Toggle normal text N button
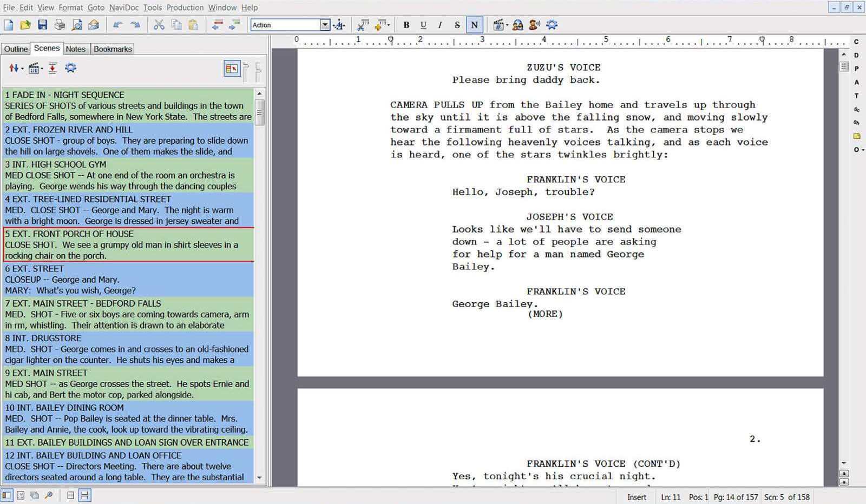This screenshot has height=504, width=866. tap(474, 25)
